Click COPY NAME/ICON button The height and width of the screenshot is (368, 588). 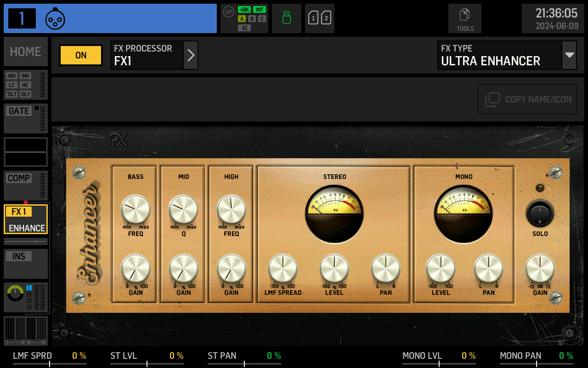tap(527, 99)
